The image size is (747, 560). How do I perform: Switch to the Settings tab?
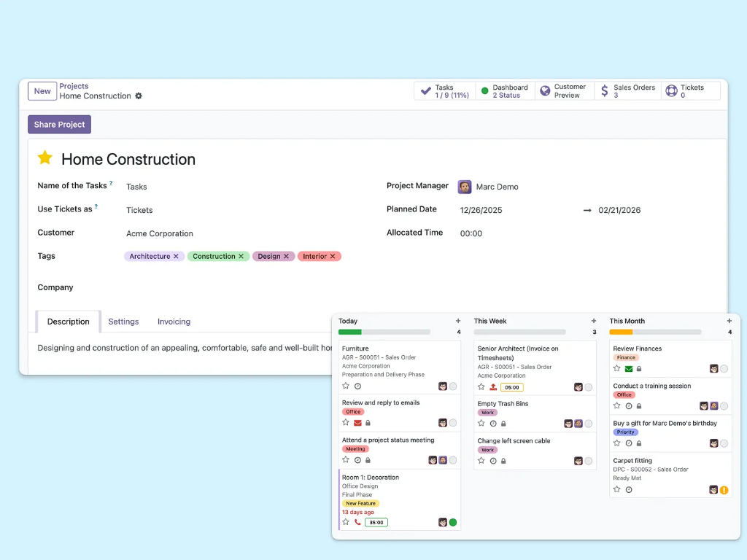pyautogui.click(x=123, y=322)
